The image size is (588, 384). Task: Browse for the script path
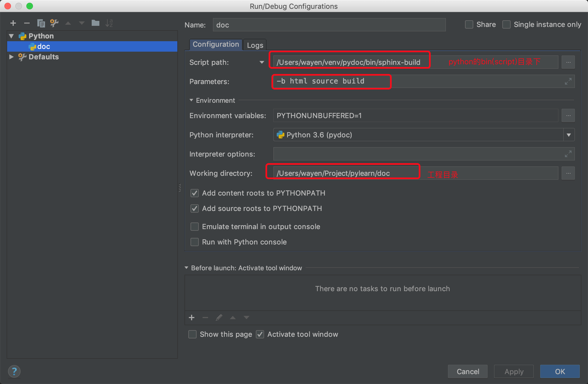[x=568, y=62]
